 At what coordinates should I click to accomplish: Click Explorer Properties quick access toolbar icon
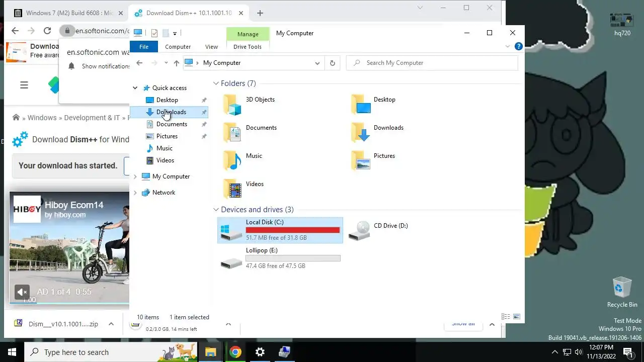tap(154, 33)
